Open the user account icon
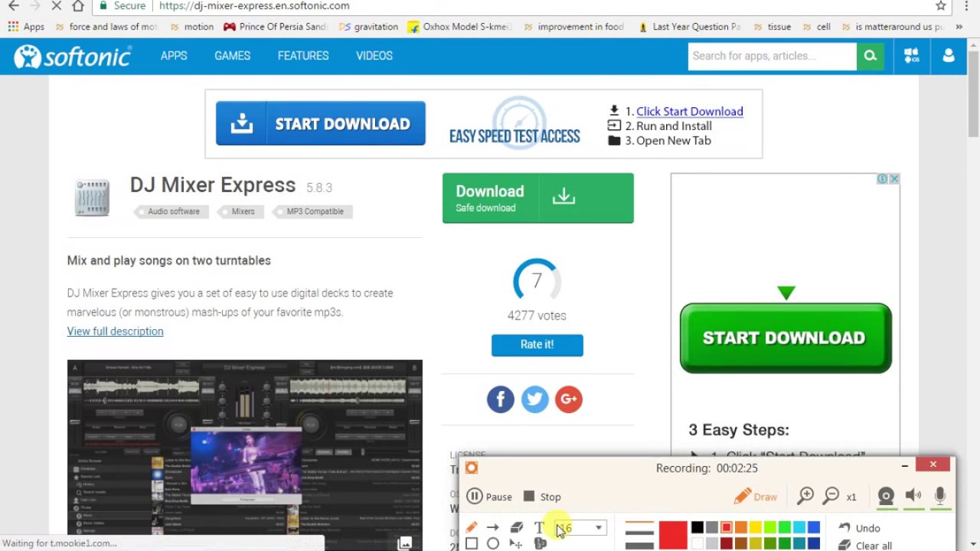The height and width of the screenshot is (551, 980). point(949,56)
